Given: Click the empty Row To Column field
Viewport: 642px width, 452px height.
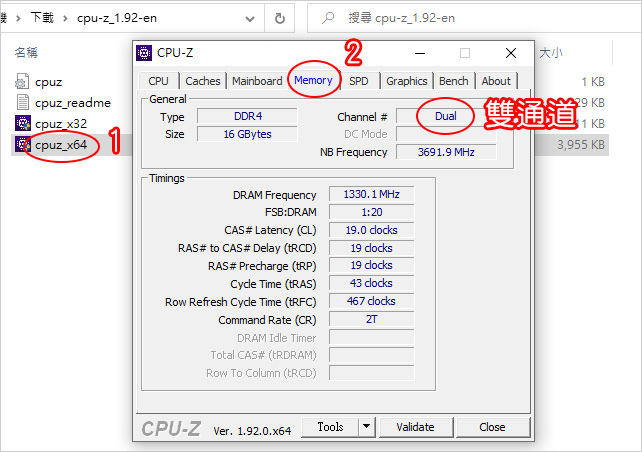Looking at the screenshot, I should click(371, 373).
